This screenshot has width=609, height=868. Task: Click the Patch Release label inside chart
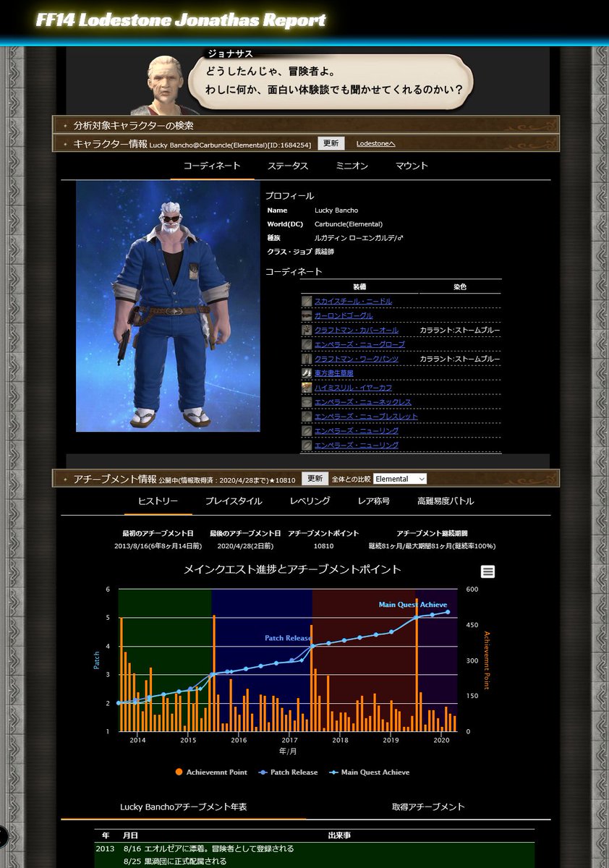pos(288,639)
